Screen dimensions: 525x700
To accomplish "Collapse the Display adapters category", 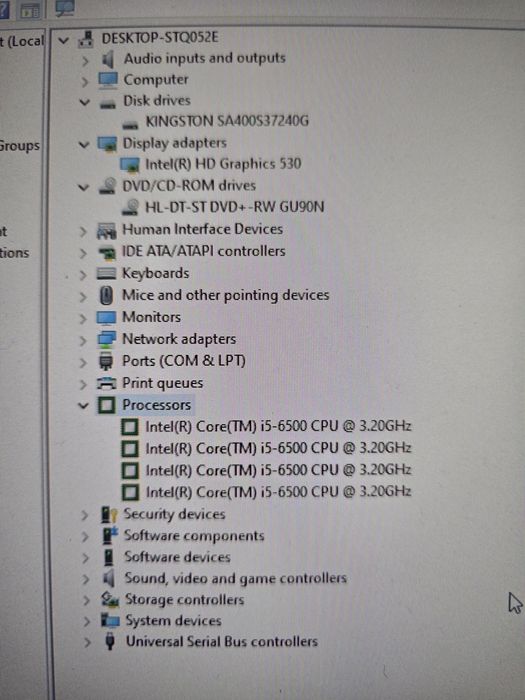I will pyautogui.click(x=84, y=145).
